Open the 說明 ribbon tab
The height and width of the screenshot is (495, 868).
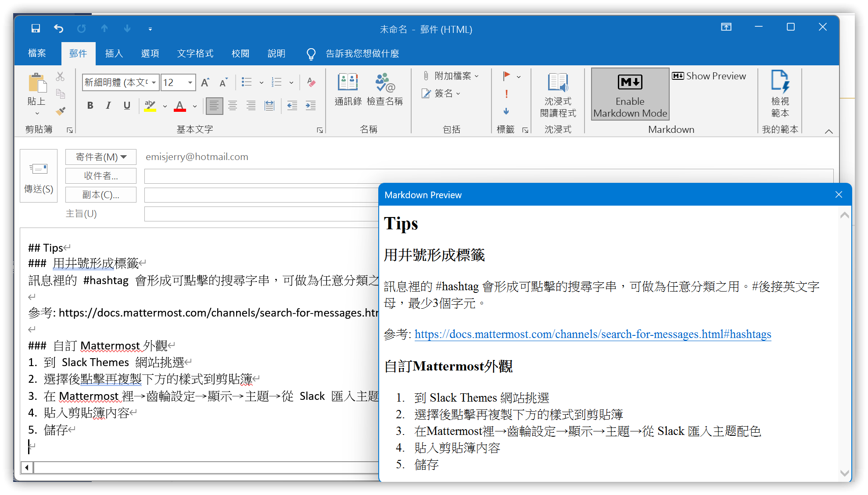point(276,53)
